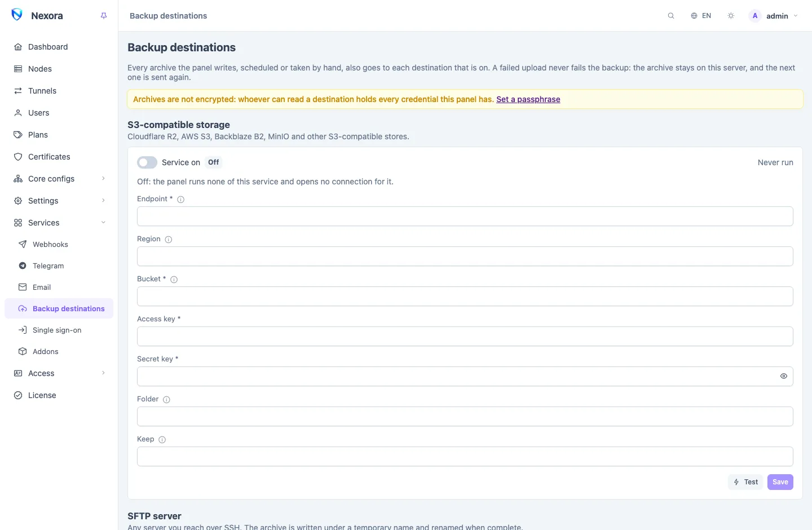The width and height of the screenshot is (812, 530).
Task: Go to Webhooks under Services
Action: tap(59, 244)
